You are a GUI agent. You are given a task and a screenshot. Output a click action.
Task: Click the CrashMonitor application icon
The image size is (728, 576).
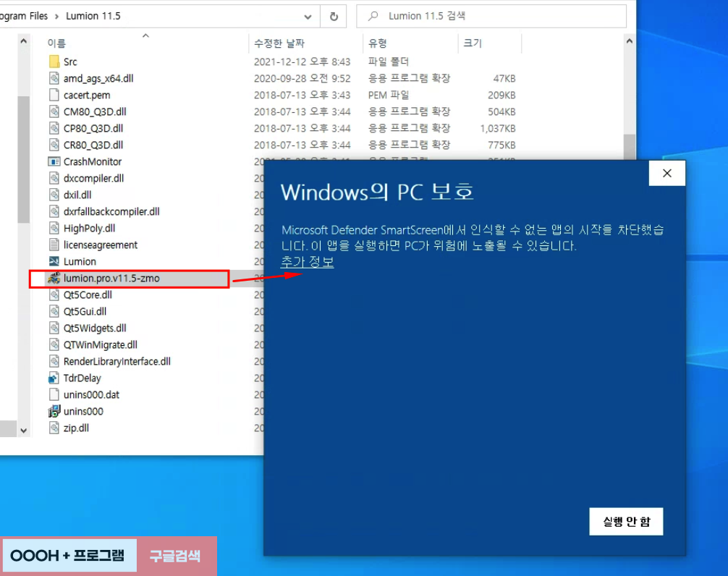point(54,161)
